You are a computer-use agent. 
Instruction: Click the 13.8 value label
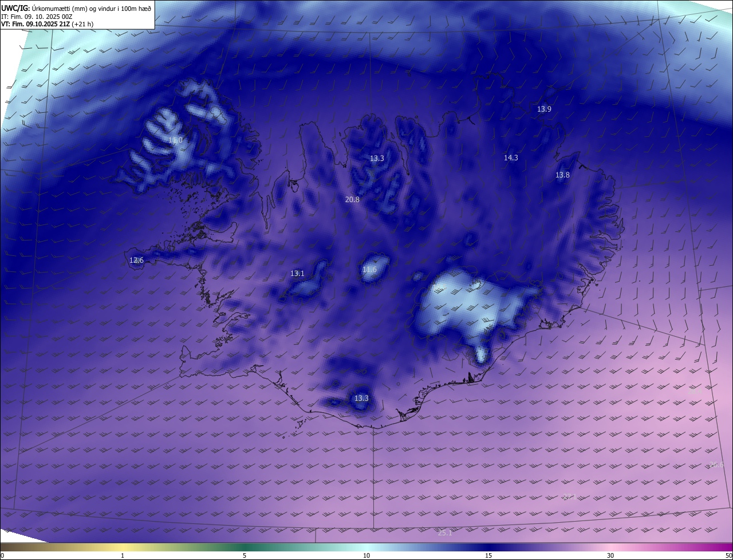[562, 175]
